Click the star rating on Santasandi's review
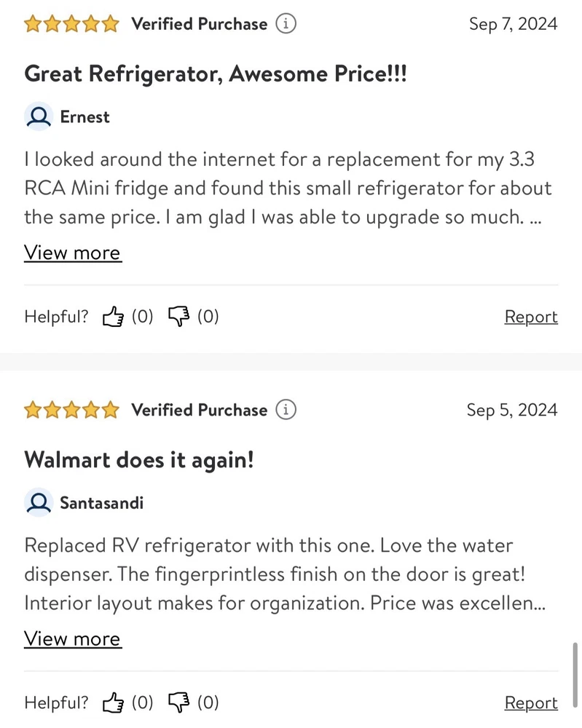 point(71,410)
